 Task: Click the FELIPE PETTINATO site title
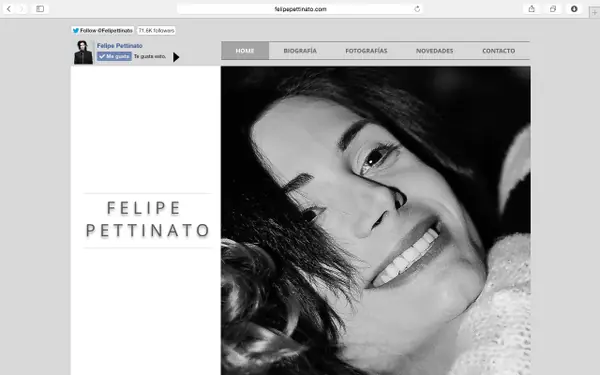pyautogui.click(x=148, y=219)
